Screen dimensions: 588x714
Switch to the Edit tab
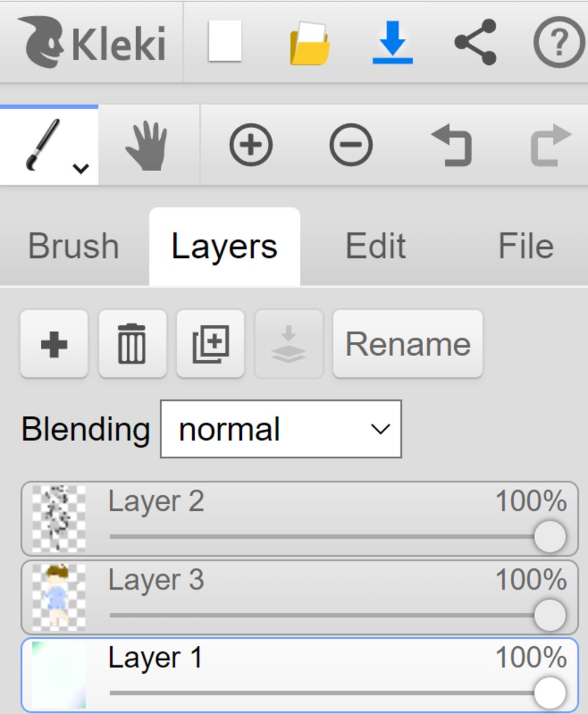(x=376, y=246)
